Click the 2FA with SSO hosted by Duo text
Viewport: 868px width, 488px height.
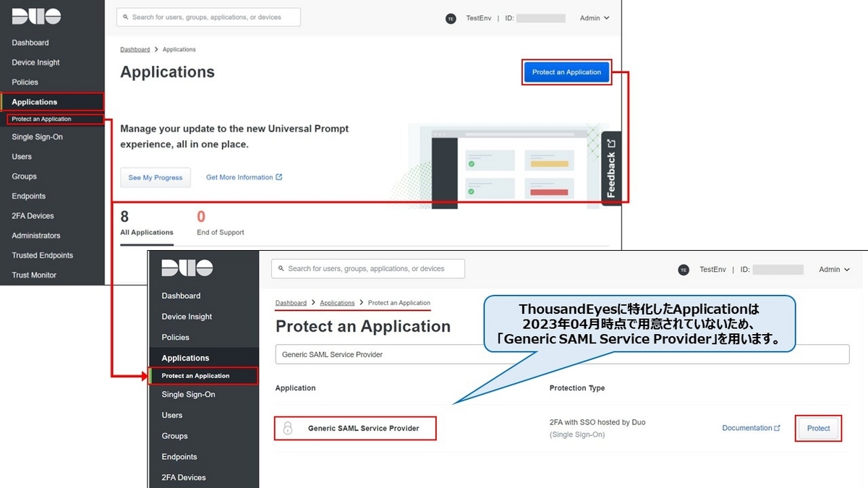(x=597, y=422)
